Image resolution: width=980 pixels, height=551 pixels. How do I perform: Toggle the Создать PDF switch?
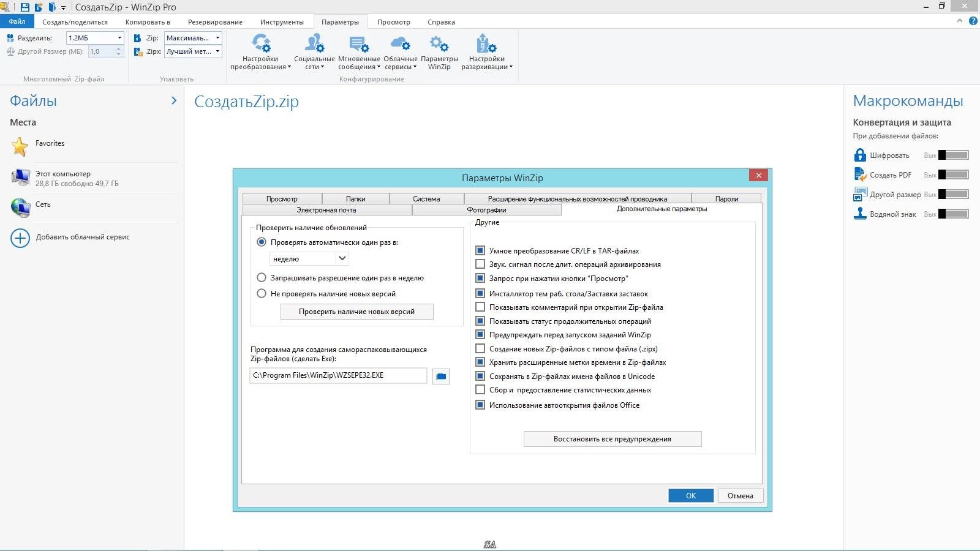point(954,174)
